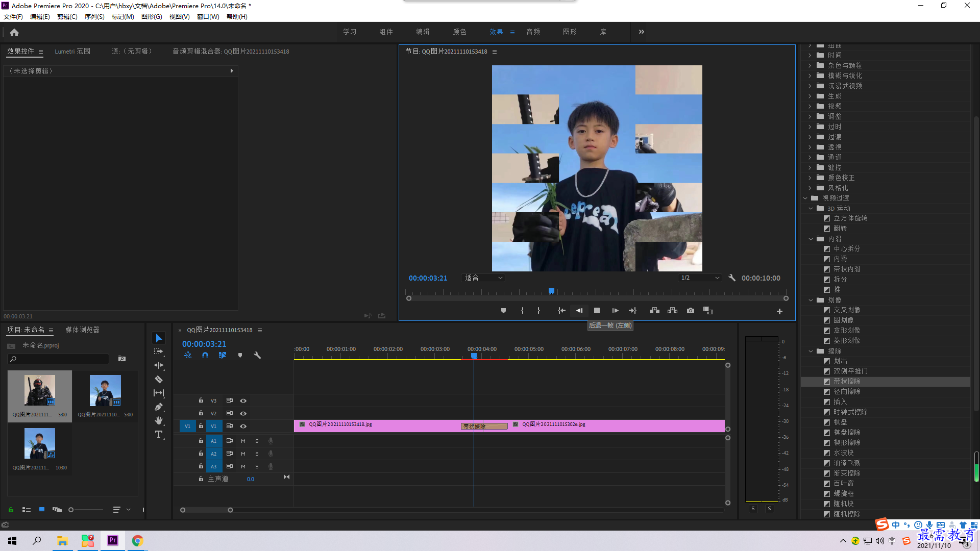Select the 立方体旋转 transition
This screenshot has width=980, height=551.
850,218
